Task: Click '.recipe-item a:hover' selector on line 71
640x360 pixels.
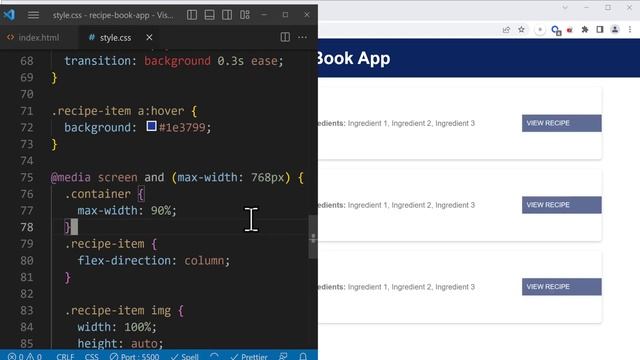Action: [118, 111]
